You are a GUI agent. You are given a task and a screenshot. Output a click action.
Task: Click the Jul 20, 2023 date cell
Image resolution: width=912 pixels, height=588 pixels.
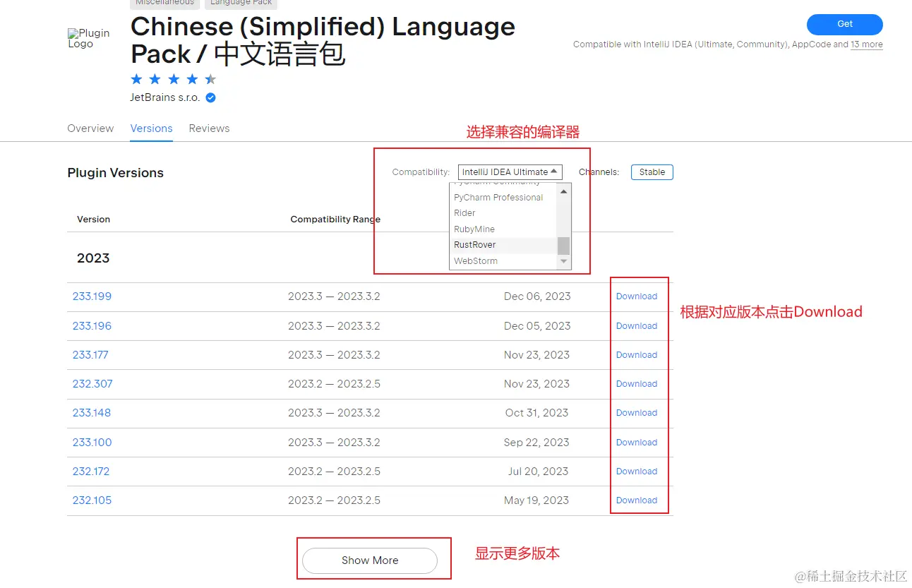538,472
